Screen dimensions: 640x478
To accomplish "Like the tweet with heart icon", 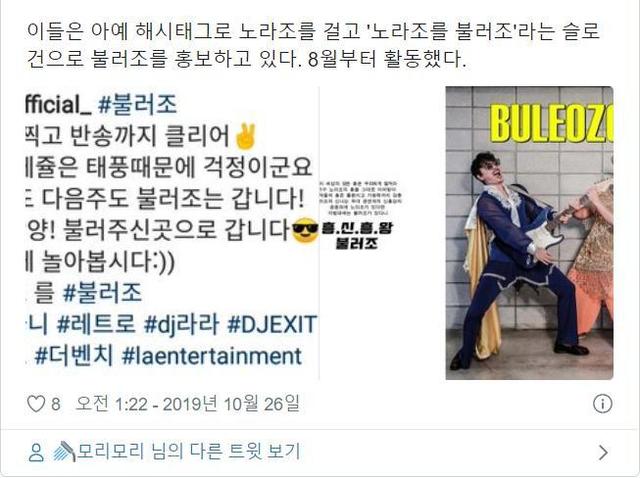I will (36, 404).
